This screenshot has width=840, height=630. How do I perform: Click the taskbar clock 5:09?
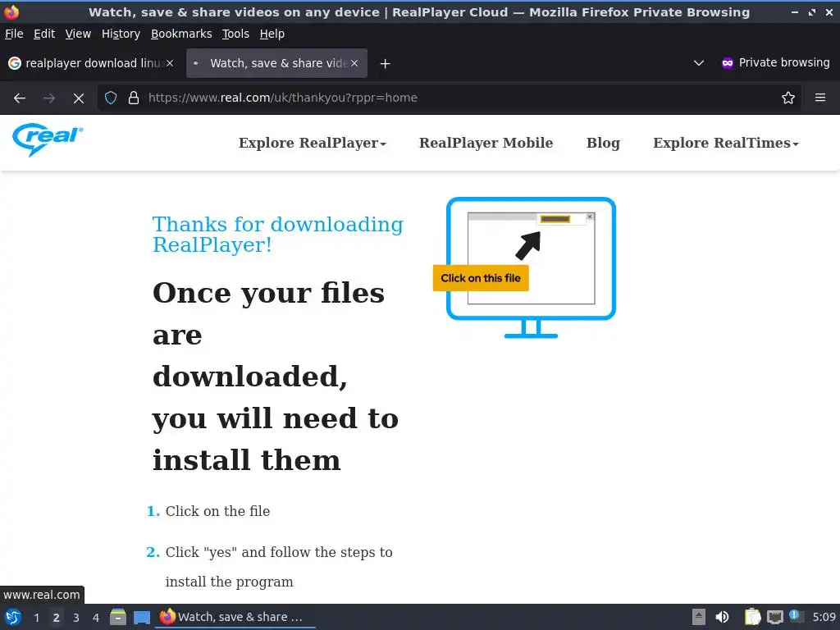(824, 617)
